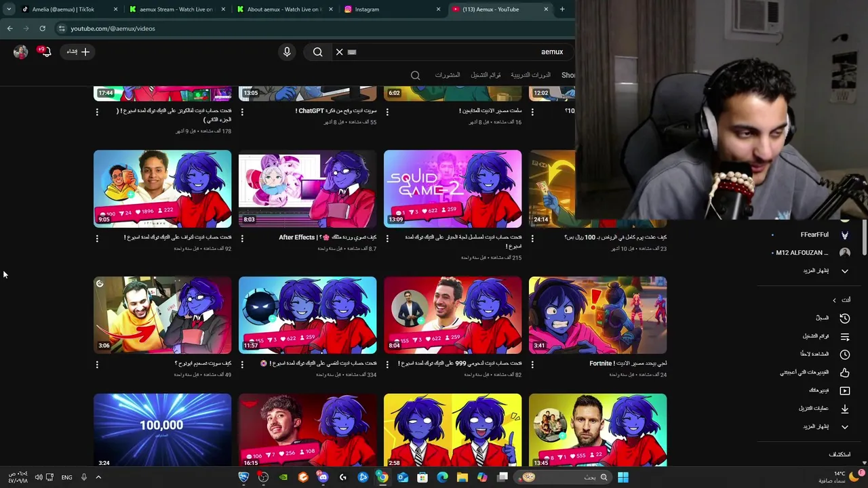Open Your videos play icon in sidebar
This screenshot has width=868, height=488.
coord(845,390)
